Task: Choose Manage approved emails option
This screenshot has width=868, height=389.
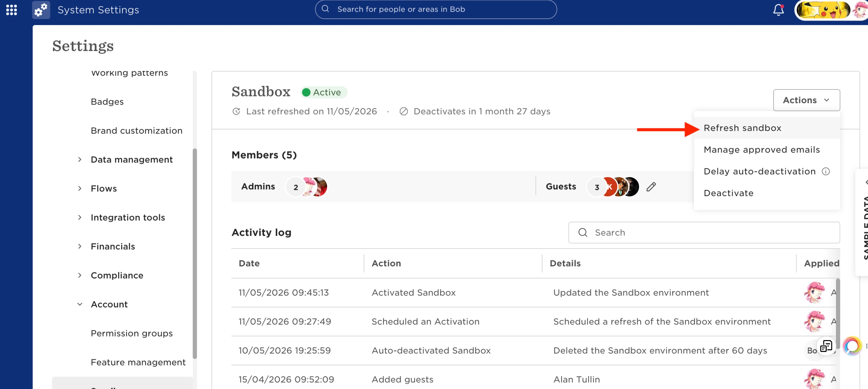Action: pyautogui.click(x=767, y=149)
